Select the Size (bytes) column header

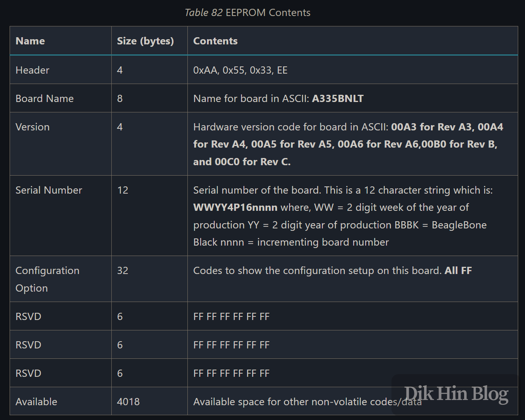click(145, 40)
